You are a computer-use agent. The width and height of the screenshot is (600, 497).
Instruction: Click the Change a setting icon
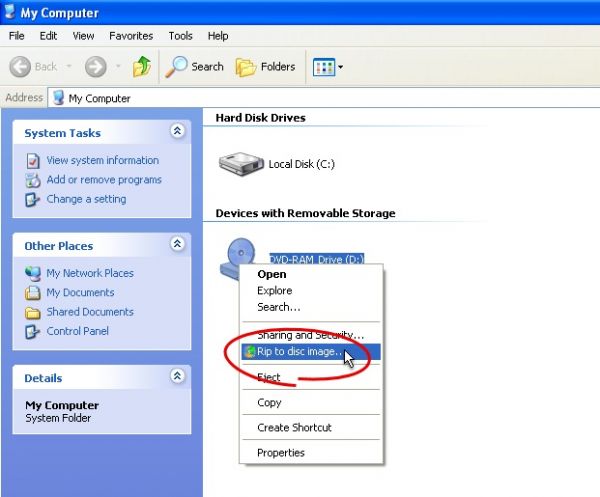[33, 199]
